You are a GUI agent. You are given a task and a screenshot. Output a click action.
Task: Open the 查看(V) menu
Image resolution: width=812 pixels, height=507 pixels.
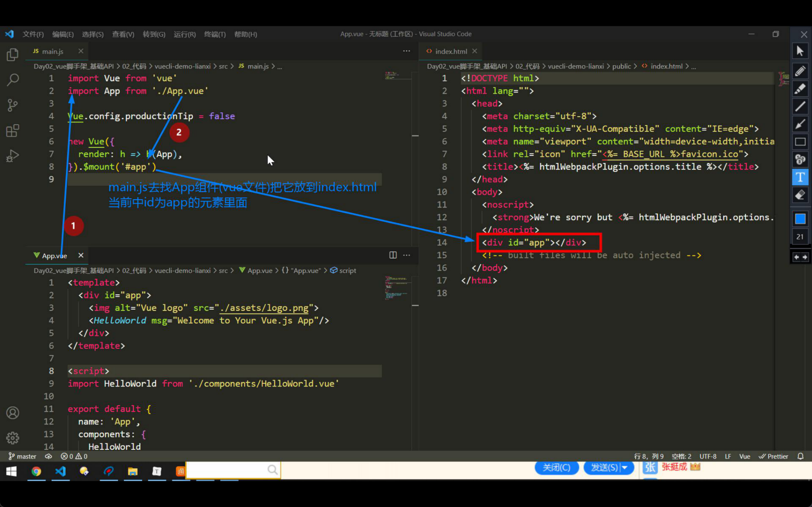pos(123,34)
